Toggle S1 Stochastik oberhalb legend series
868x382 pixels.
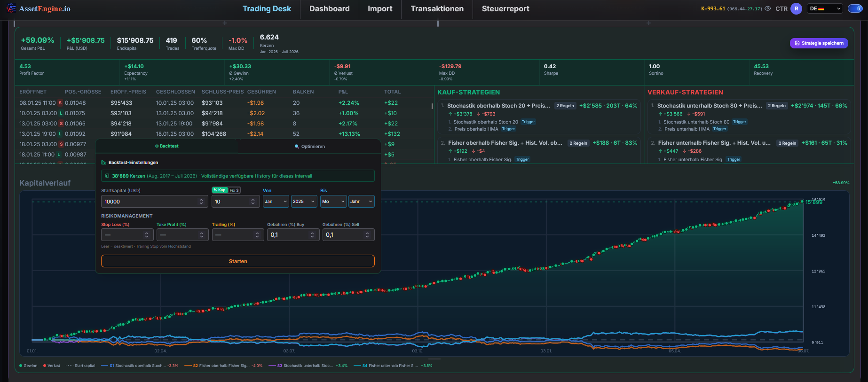[x=140, y=366]
